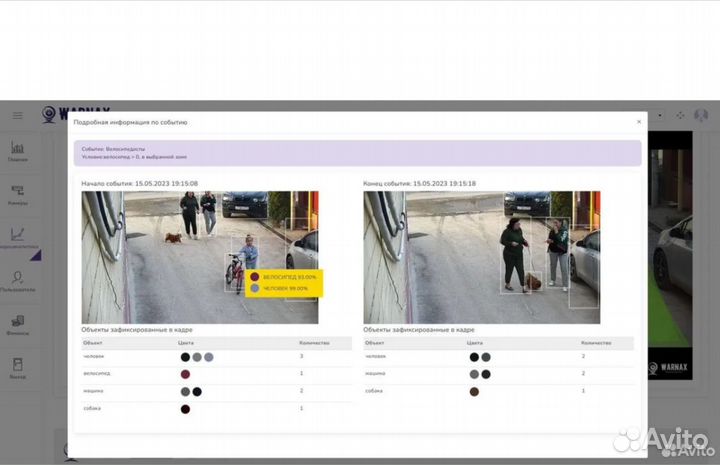Viewport: 720px width, 465px height.
Task: Click Выход icon to log out
Action: pos(17,368)
